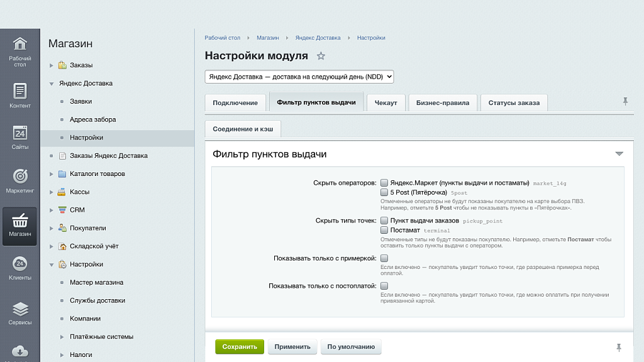Open the Сервисы sidebar section
644x362 pixels.
coord(19,313)
